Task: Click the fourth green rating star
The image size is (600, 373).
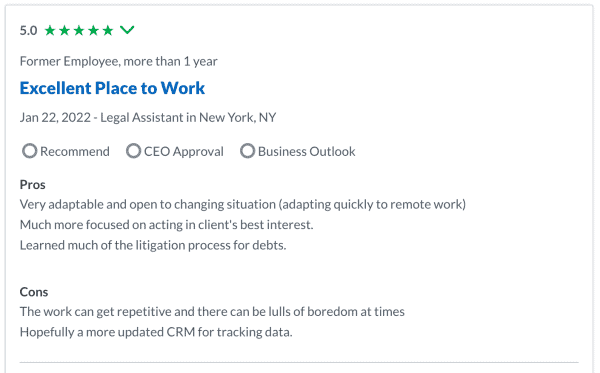Action: click(94, 30)
